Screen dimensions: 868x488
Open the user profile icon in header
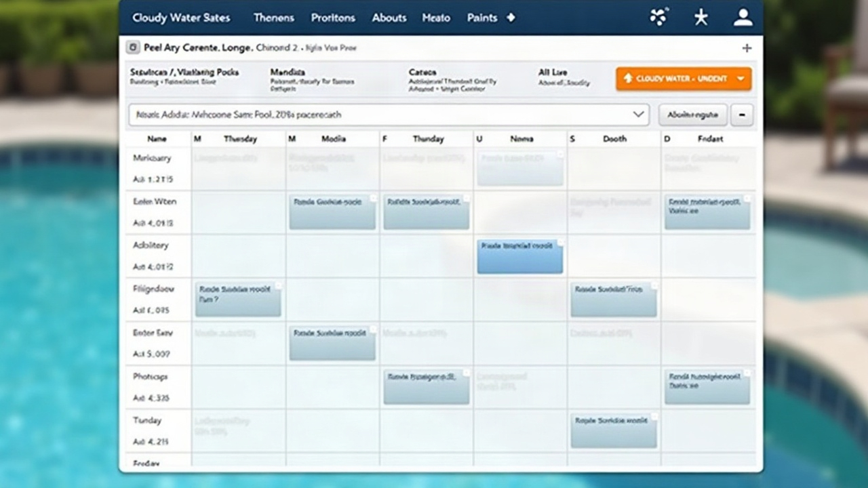pyautogui.click(x=743, y=18)
